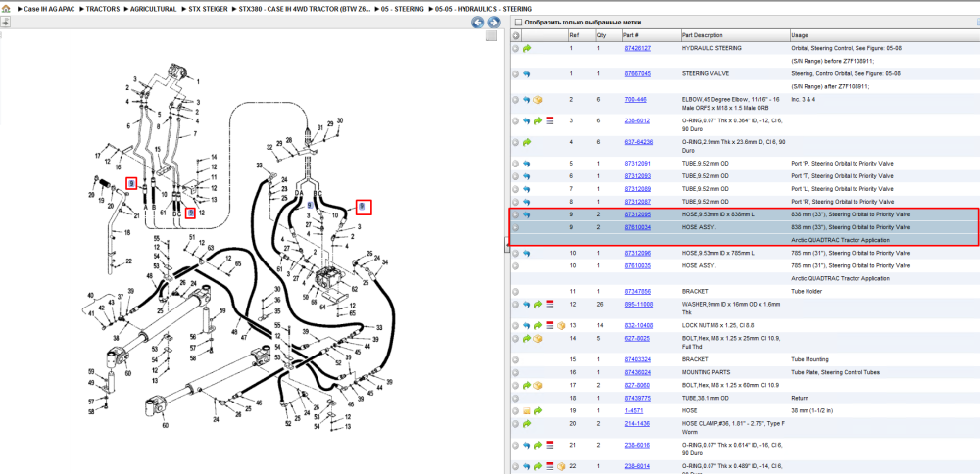Click the red list icon for 238-6016

click(549, 446)
